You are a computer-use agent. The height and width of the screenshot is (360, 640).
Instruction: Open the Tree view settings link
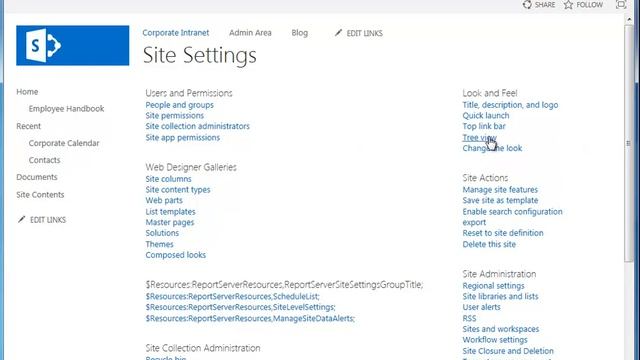coord(479,138)
